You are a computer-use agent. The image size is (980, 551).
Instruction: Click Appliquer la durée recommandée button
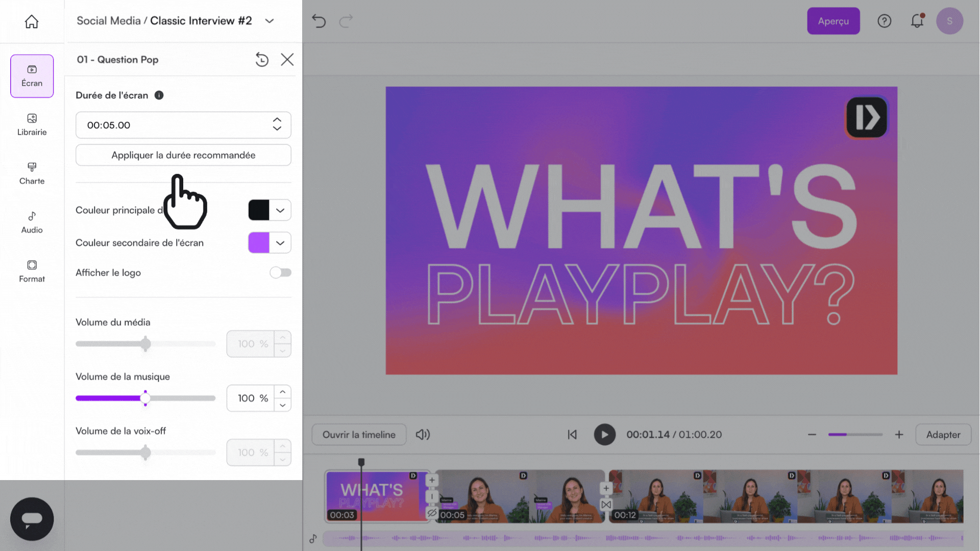coord(183,155)
